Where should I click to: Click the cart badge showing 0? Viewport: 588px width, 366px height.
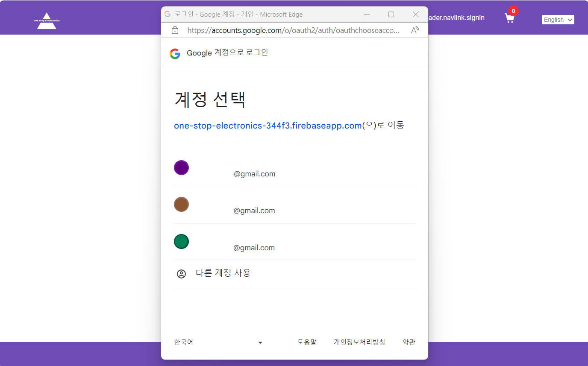point(513,11)
